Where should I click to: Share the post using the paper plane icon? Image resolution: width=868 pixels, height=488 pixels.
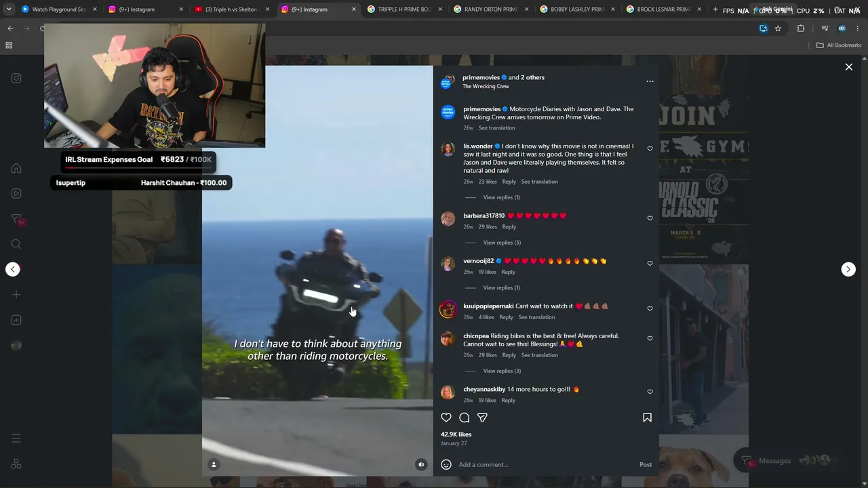click(x=482, y=418)
